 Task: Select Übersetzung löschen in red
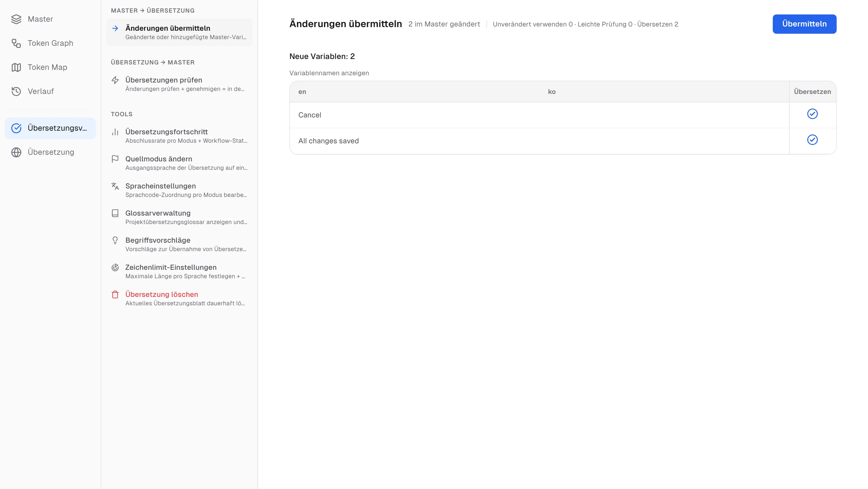click(179, 298)
